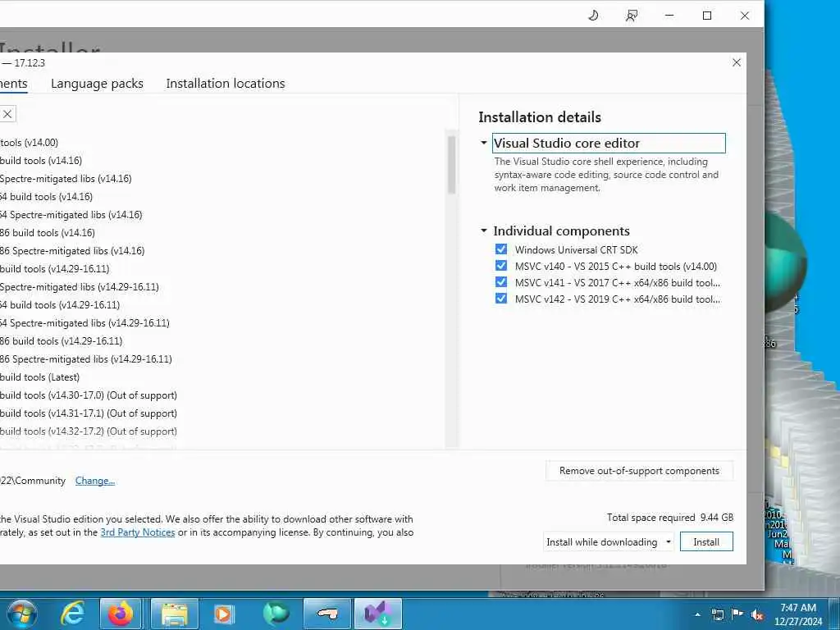Screen dimensions: 840x630
Task: Open Windows Media Player taskbar icon
Action: coord(223,614)
